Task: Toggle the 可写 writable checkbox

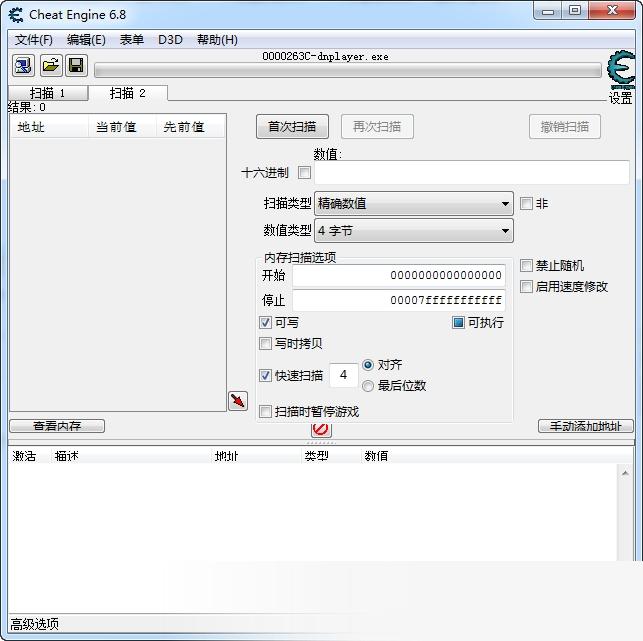Action: tap(265, 322)
